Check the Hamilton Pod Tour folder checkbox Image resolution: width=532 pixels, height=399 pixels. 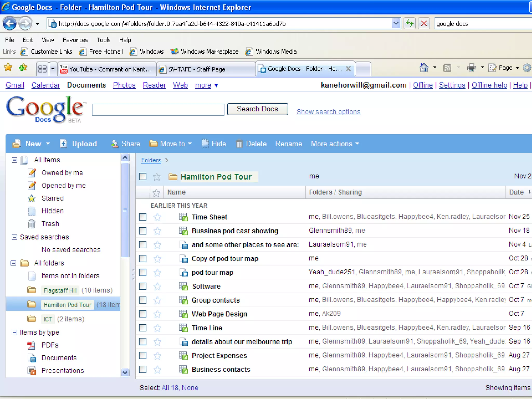[143, 177]
